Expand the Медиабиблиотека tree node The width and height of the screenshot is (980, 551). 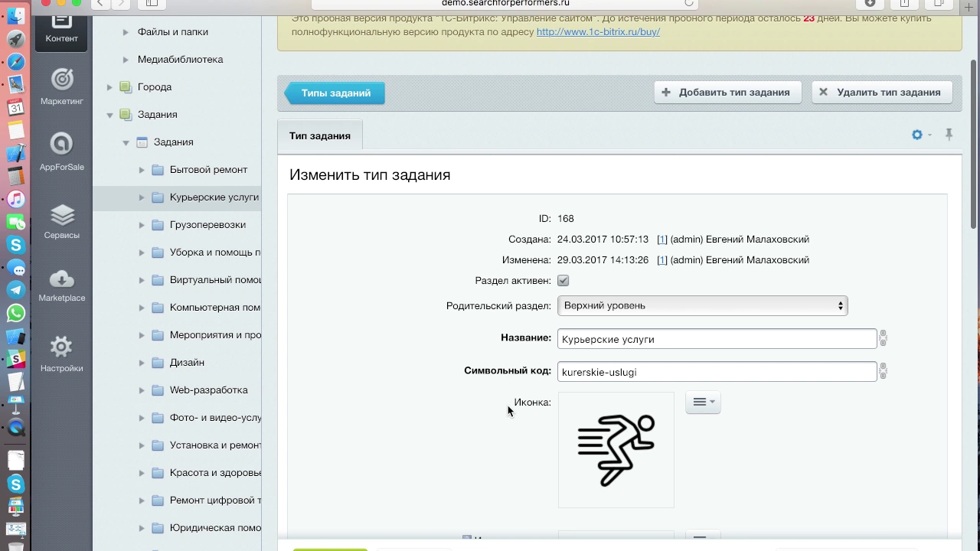coord(126,60)
